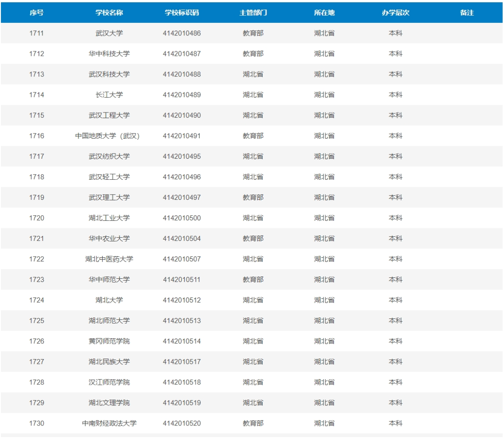
Task: Click school code 4142010495
Action: pyautogui.click(x=182, y=156)
